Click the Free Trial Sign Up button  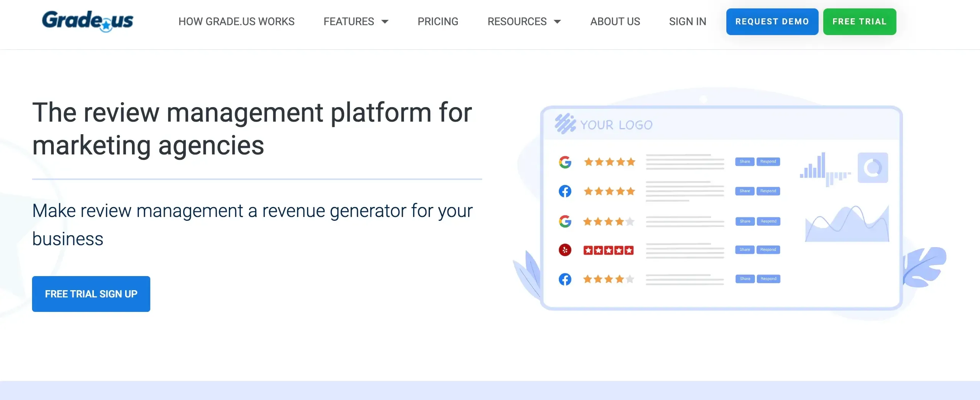(91, 294)
